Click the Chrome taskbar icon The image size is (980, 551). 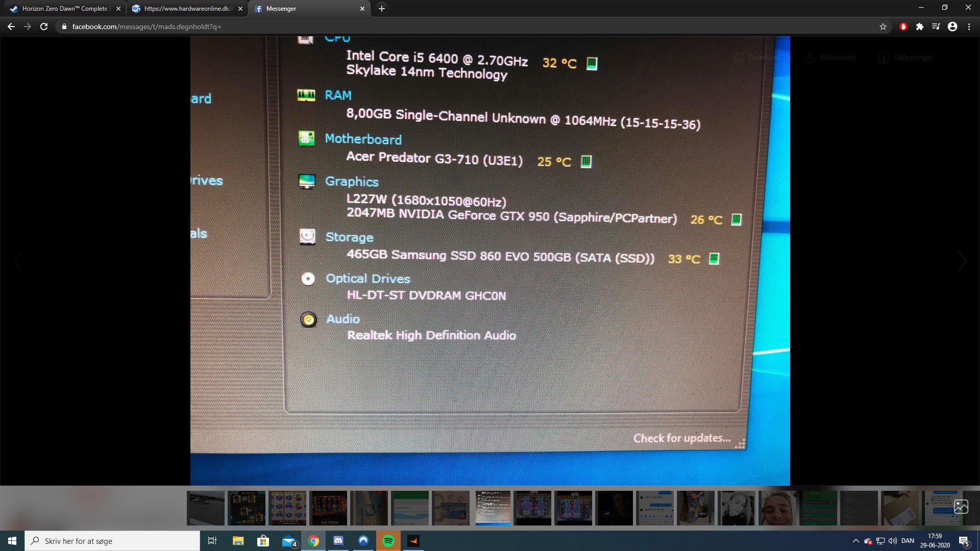313,541
